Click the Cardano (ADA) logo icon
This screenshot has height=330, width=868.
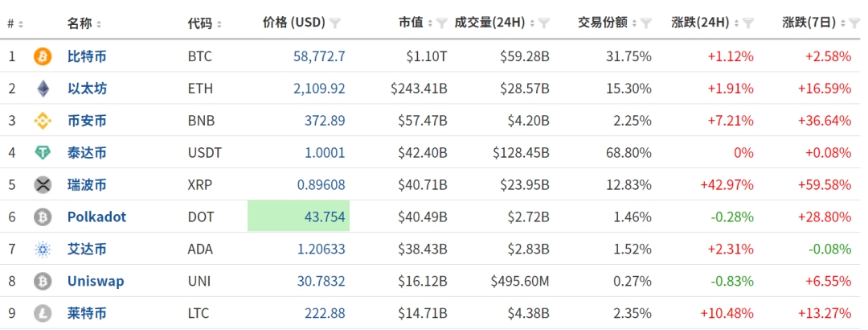point(43,250)
